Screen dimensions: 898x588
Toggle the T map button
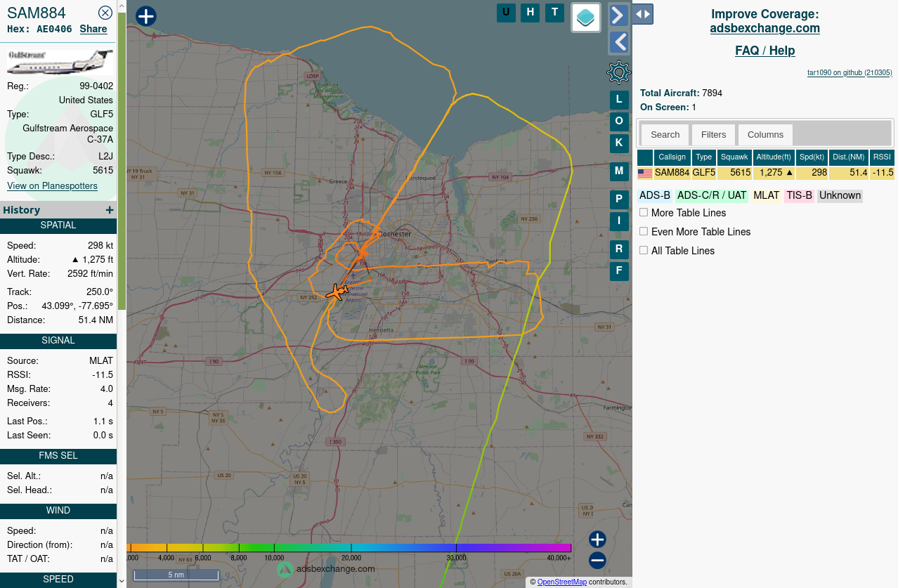tap(555, 13)
